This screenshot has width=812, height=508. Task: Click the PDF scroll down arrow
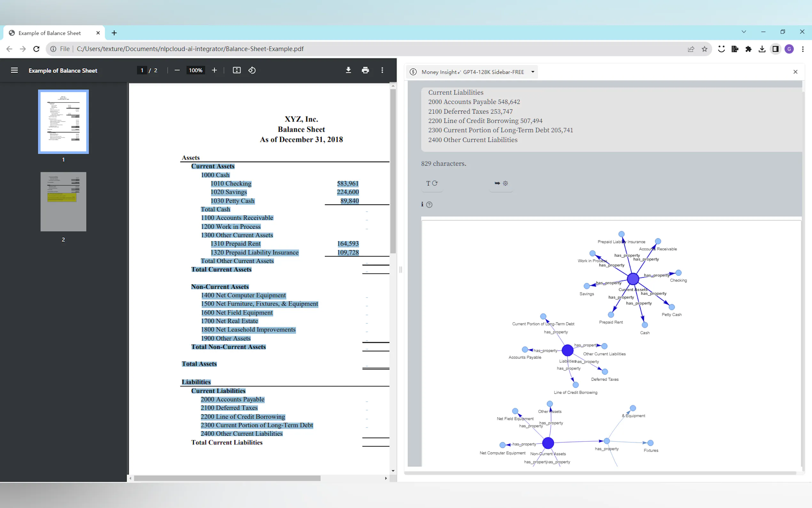pyautogui.click(x=393, y=471)
